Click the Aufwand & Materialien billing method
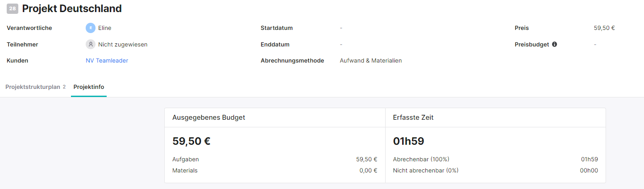 point(371,60)
